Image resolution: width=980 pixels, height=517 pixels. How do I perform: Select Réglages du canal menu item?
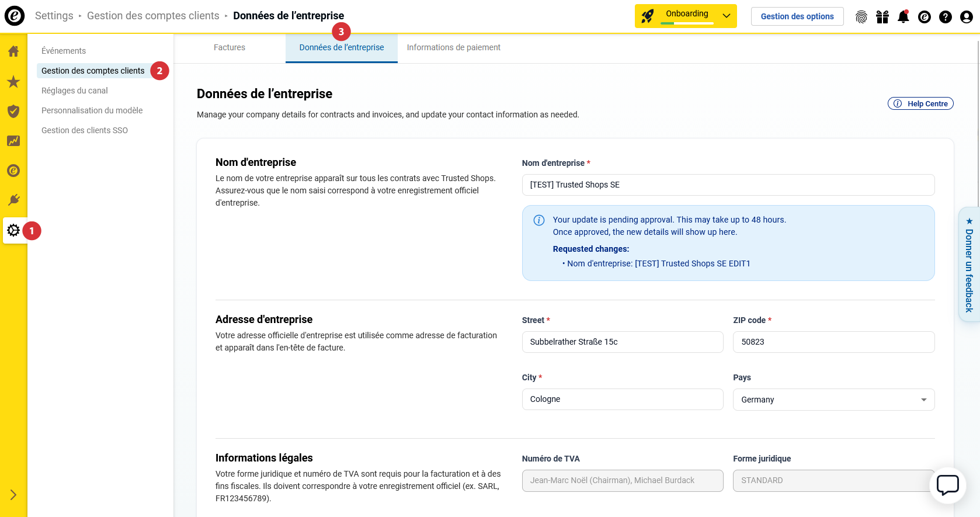pos(75,91)
